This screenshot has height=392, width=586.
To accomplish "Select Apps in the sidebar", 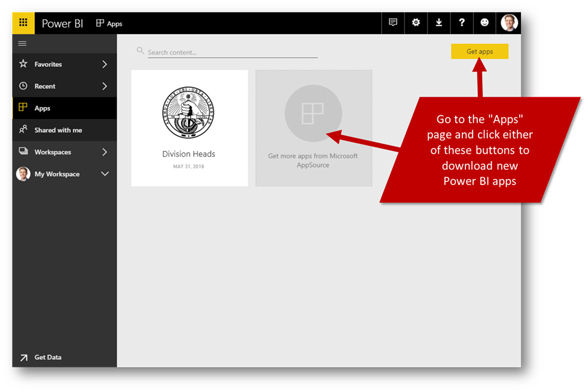I will point(65,108).
